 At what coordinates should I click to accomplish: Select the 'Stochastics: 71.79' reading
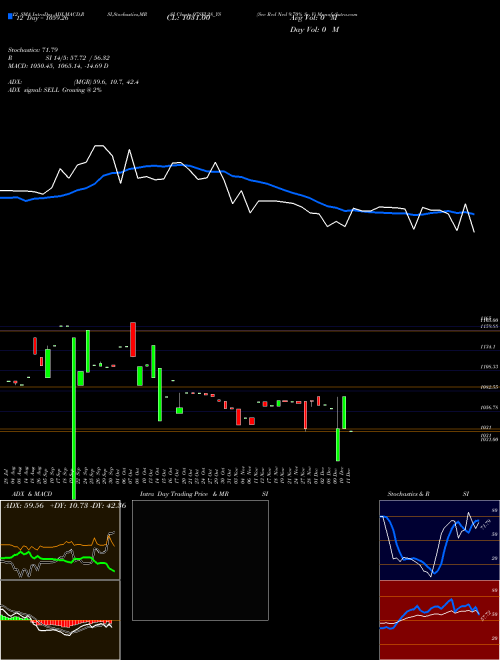click(x=33, y=50)
